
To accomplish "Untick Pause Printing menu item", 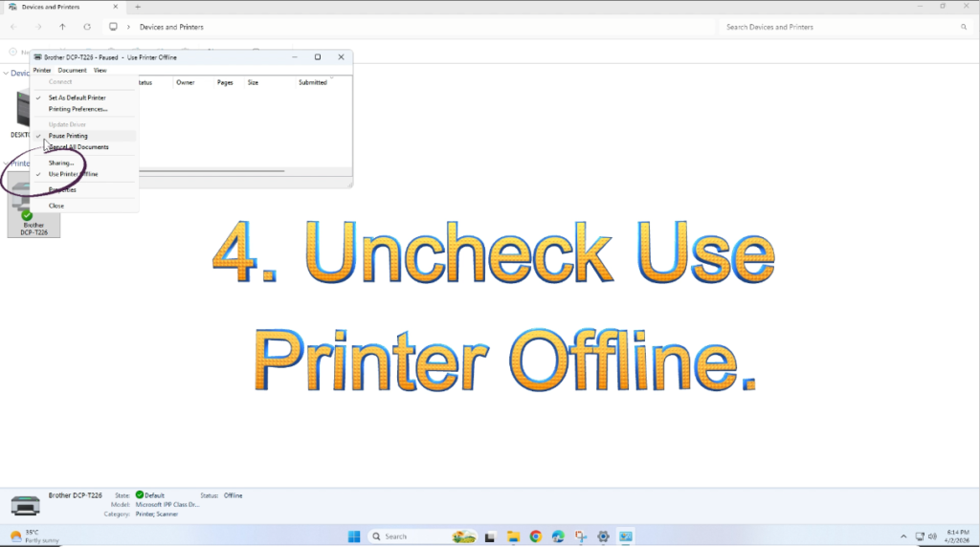I will click(68, 136).
